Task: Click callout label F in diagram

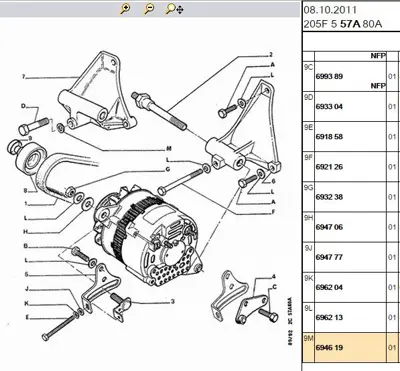Action: point(273,211)
